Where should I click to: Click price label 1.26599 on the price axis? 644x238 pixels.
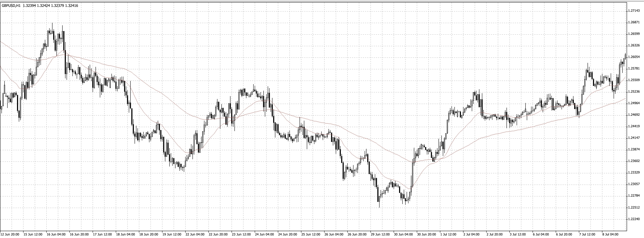pos(634,34)
